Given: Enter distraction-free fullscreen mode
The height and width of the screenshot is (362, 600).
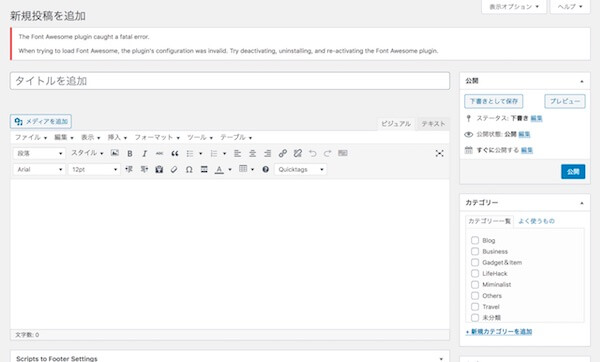Looking at the screenshot, I should [439, 153].
